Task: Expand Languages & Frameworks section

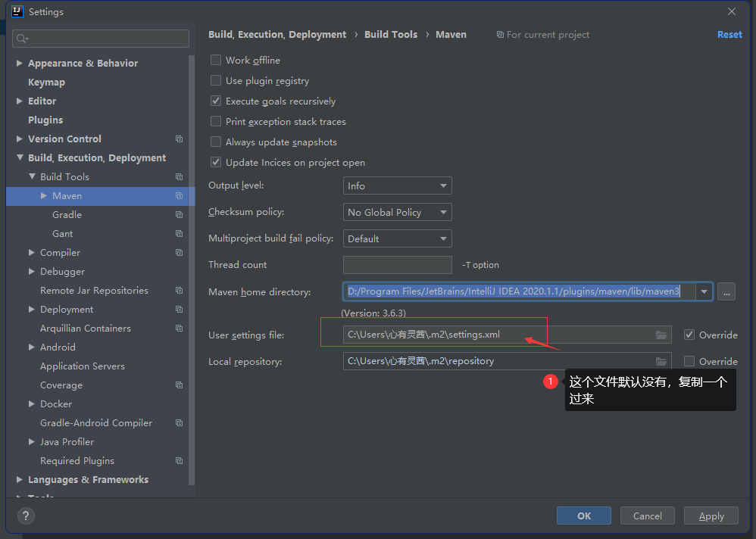Action: (x=19, y=479)
